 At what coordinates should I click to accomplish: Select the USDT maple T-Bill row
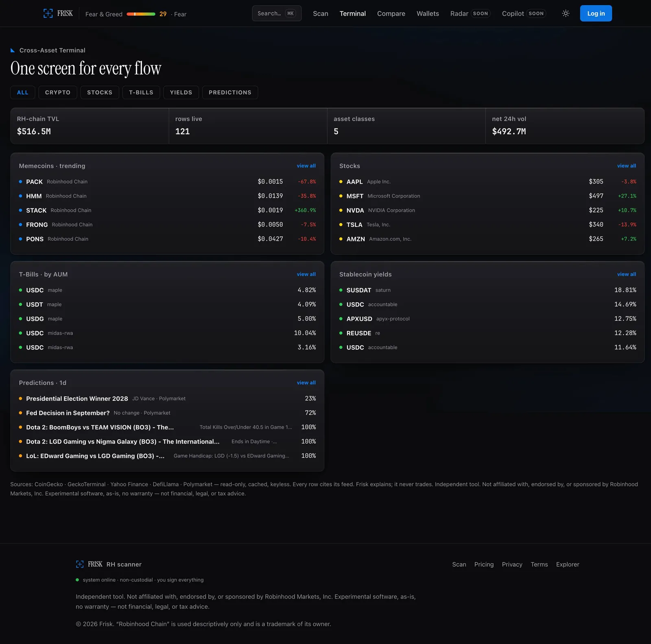pyautogui.click(x=167, y=305)
